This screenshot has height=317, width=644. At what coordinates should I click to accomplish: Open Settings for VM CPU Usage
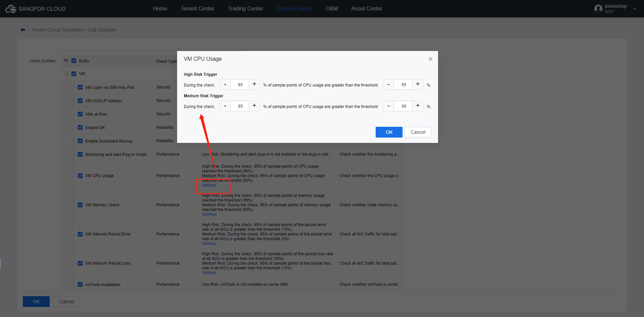(x=209, y=185)
